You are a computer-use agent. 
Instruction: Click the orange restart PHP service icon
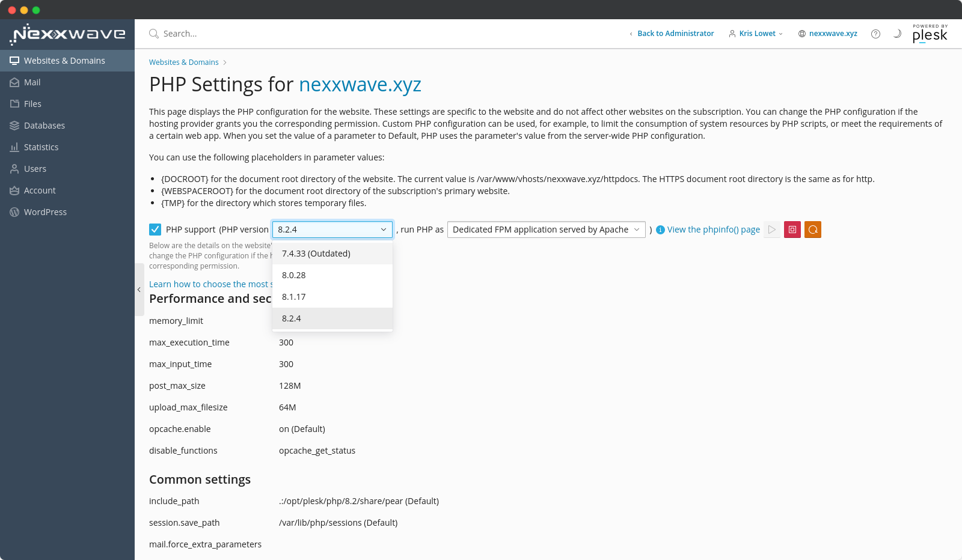(813, 230)
